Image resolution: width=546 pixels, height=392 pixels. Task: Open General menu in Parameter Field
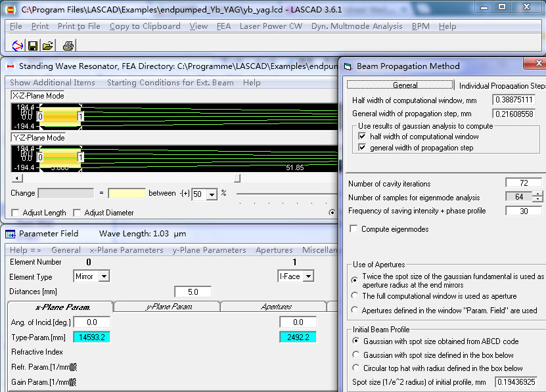tap(66, 250)
